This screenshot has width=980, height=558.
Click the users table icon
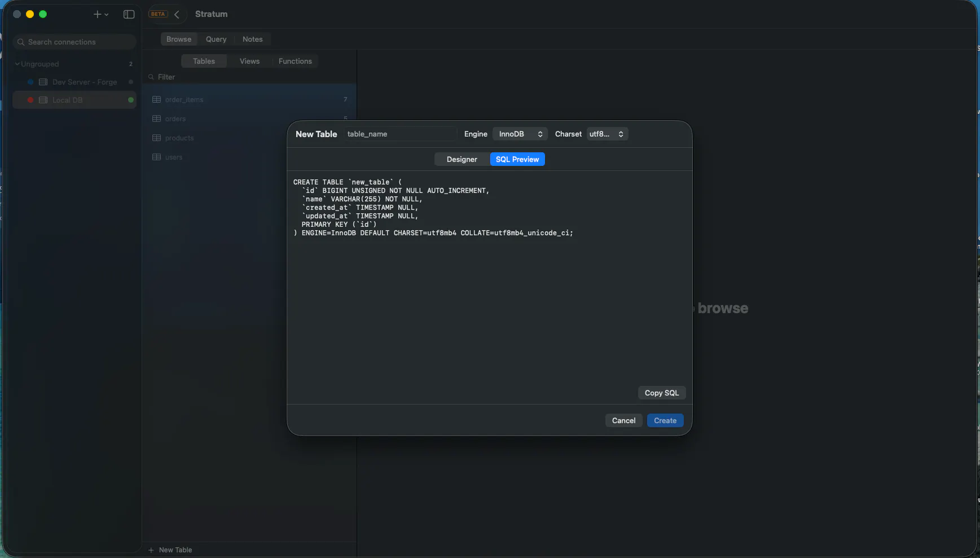(157, 157)
